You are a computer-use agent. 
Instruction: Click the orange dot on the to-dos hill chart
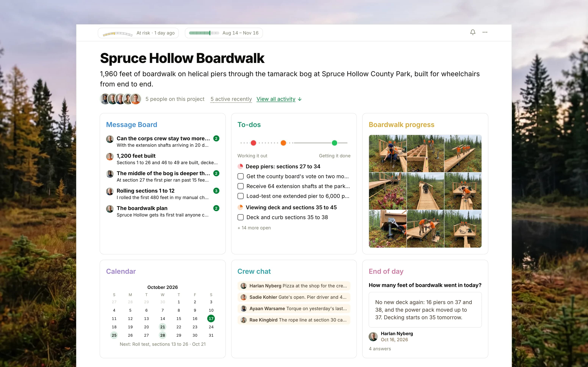pyautogui.click(x=283, y=143)
